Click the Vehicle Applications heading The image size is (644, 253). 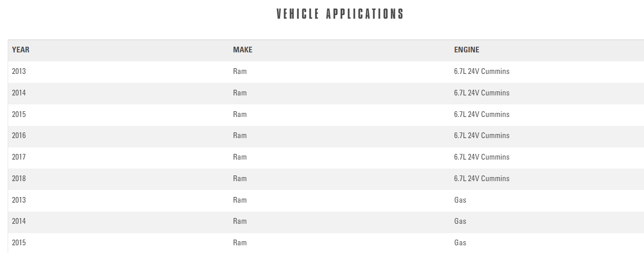(340, 14)
